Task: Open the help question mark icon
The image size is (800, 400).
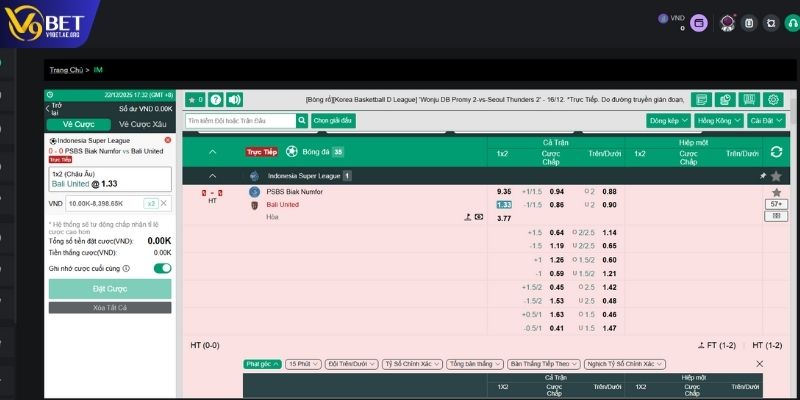Action: coord(215,100)
